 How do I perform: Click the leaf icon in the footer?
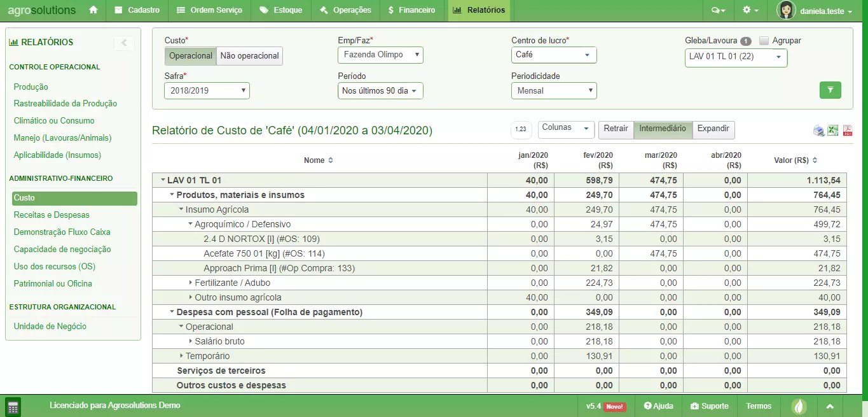798,406
